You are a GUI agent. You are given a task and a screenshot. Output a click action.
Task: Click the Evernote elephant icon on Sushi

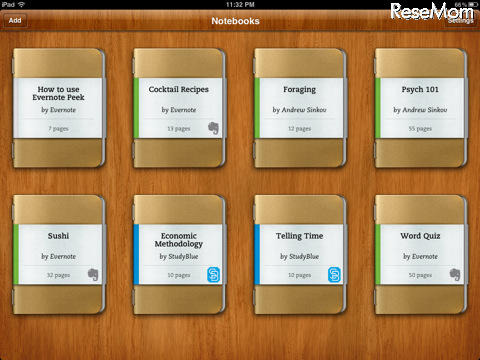point(93,275)
